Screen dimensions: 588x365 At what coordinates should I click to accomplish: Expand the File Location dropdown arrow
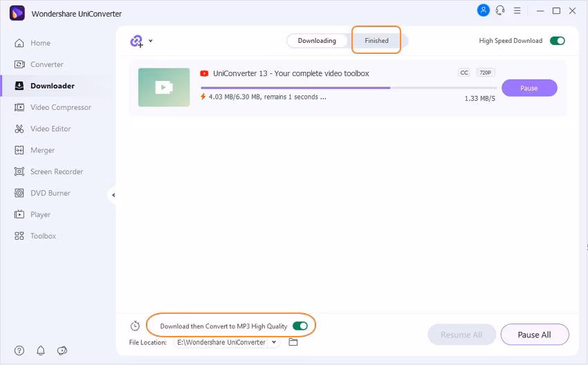pyautogui.click(x=274, y=341)
